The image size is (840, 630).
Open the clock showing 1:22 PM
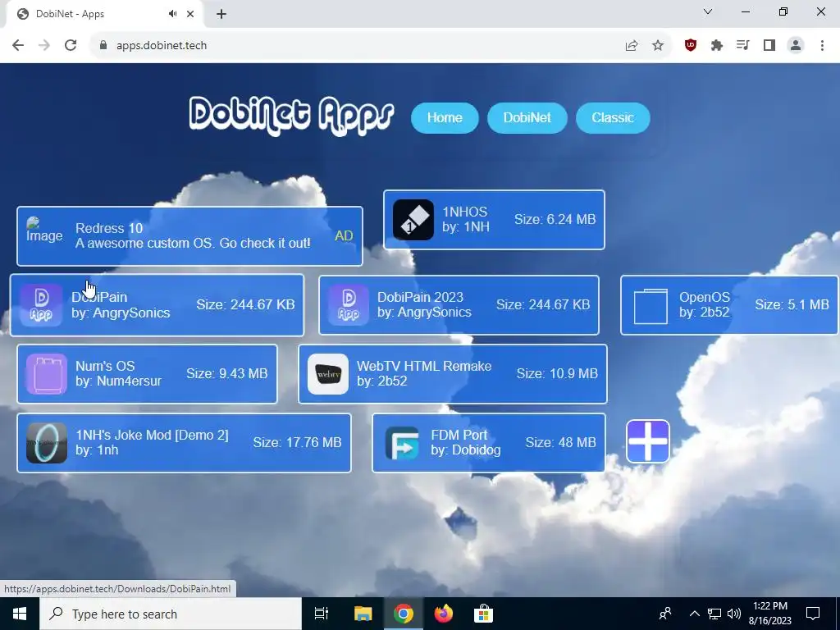point(769,614)
